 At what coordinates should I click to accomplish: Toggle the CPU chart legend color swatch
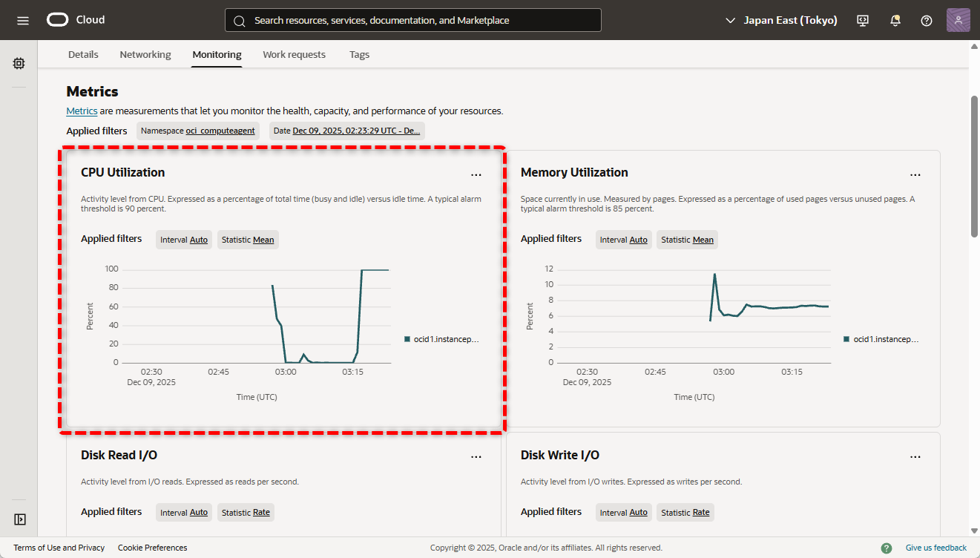[407, 339]
